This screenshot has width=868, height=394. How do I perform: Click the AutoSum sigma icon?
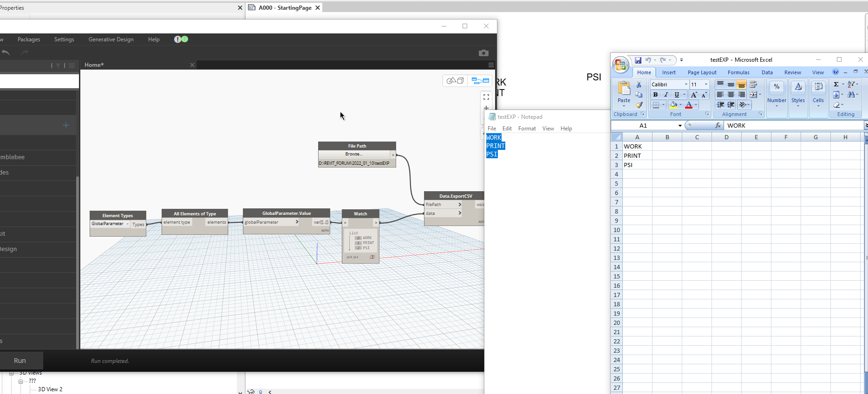836,84
